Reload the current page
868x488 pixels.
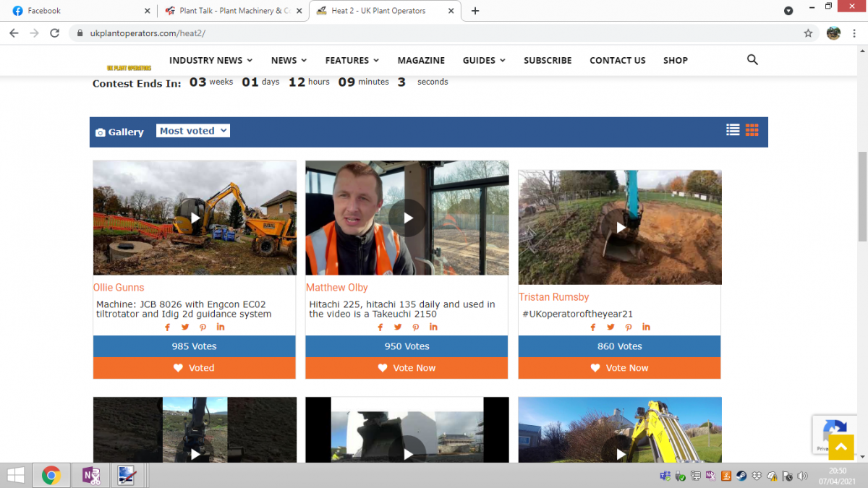pos(54,33)
